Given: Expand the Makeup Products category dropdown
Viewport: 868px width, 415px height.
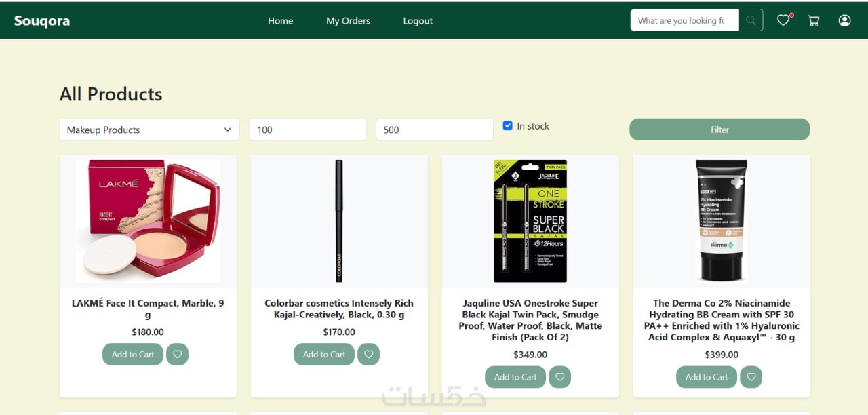Looking at the screenshot, I should (149, 130).
